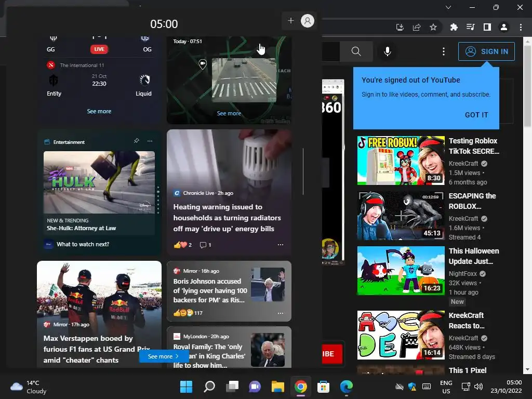Bookmark this page with the star
The width and height of the screenshot is (532, 399).
coord(433,27)
